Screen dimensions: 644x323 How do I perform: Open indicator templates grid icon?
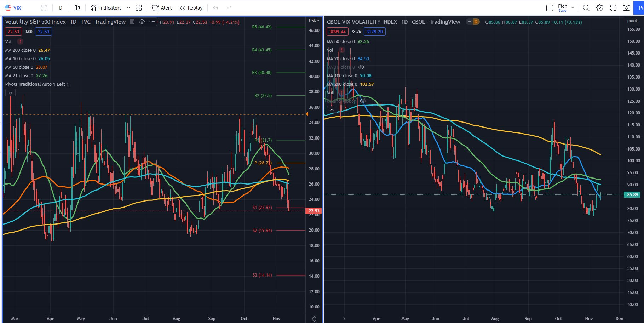click(139, 8)
